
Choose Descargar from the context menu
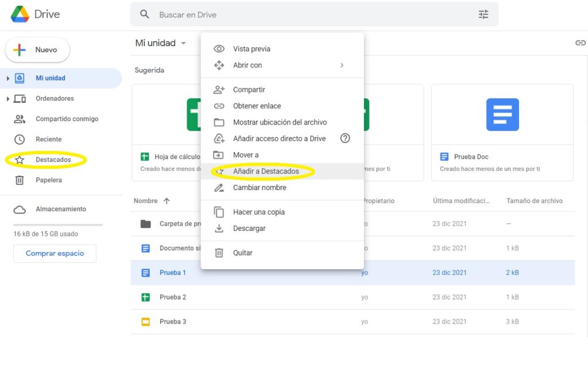click(x=249, y=228)
